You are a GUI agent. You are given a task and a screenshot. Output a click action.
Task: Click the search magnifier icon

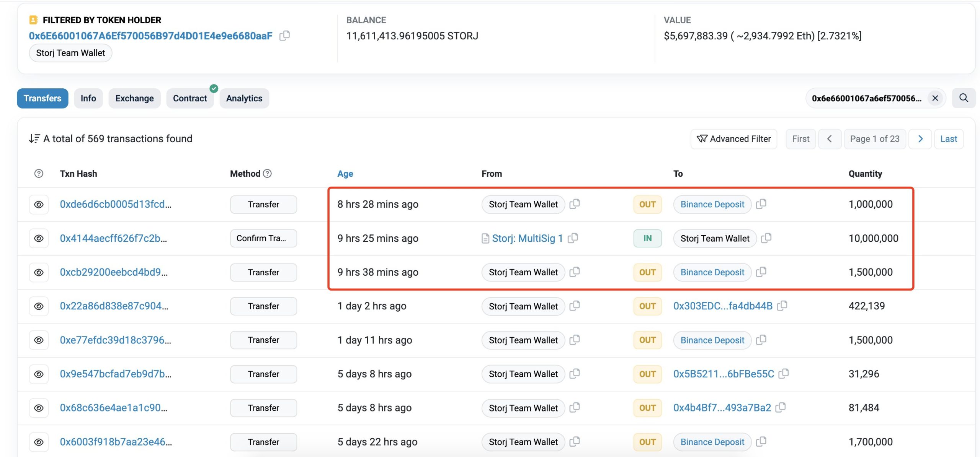[x=964, y=98]
